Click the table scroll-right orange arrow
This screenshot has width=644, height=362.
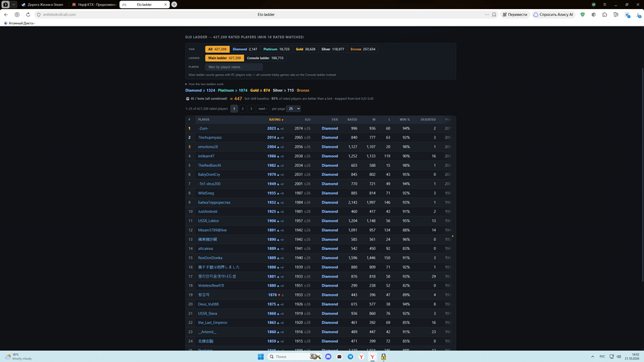coord(453,236)
